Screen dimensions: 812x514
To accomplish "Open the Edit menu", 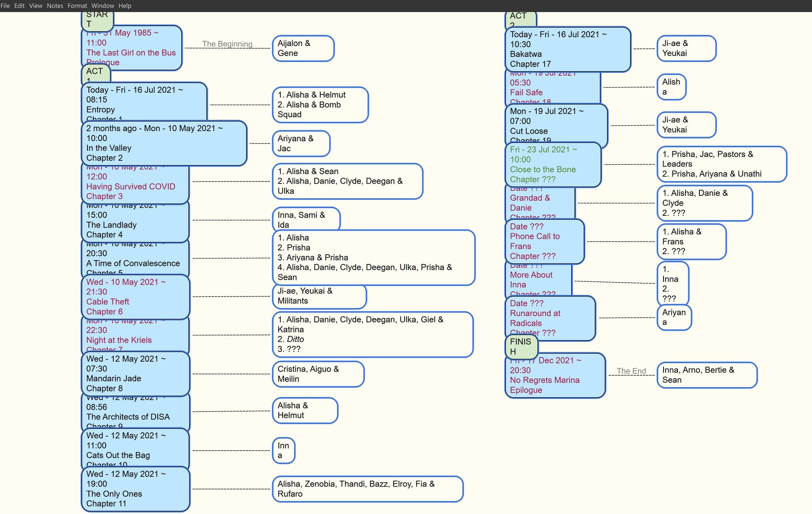I will point(19,5).
